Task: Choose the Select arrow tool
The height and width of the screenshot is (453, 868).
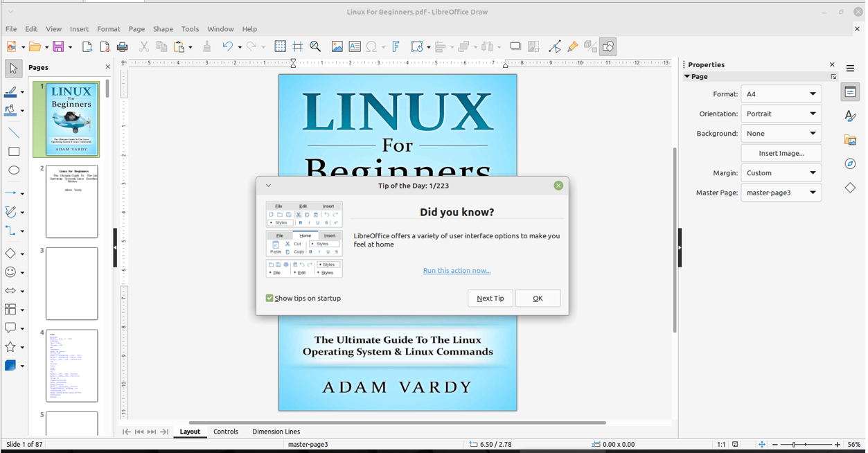Action: tap(13, 68)
